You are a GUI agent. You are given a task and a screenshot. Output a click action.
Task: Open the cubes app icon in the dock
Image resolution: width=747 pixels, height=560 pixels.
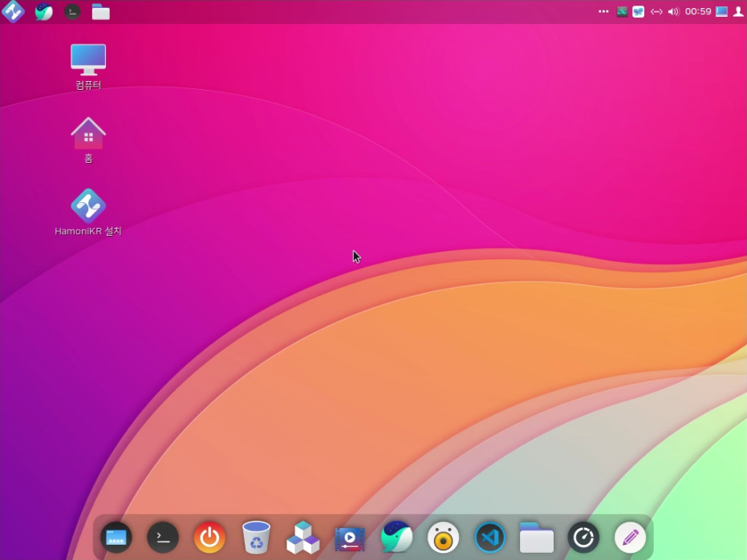coord(302,537)
